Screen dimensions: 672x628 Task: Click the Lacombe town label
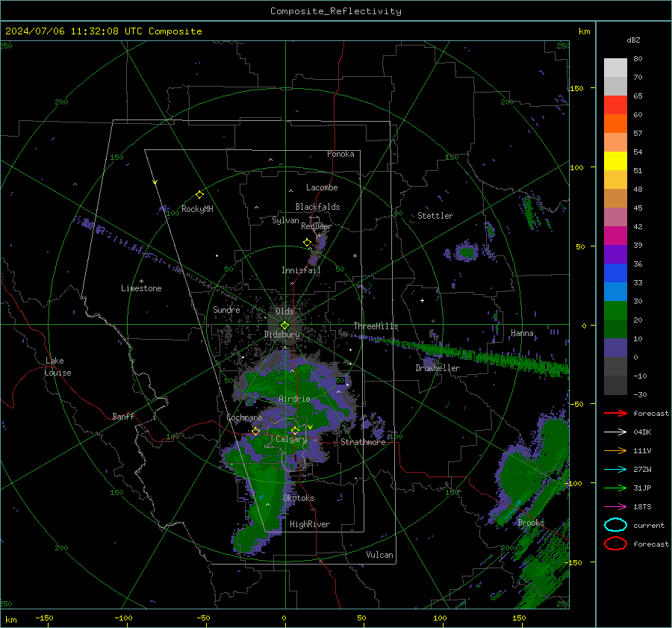click(x=322, y=187)
